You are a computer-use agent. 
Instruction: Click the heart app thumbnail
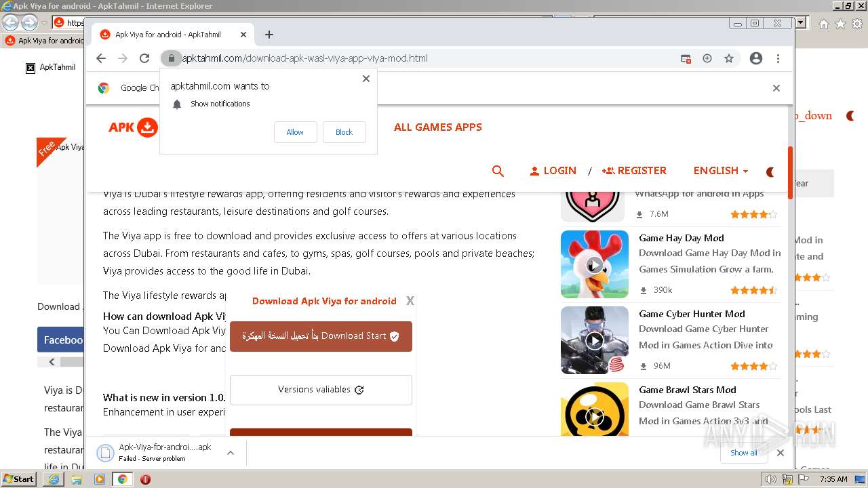pyautogui.click(x=593, y=207)
